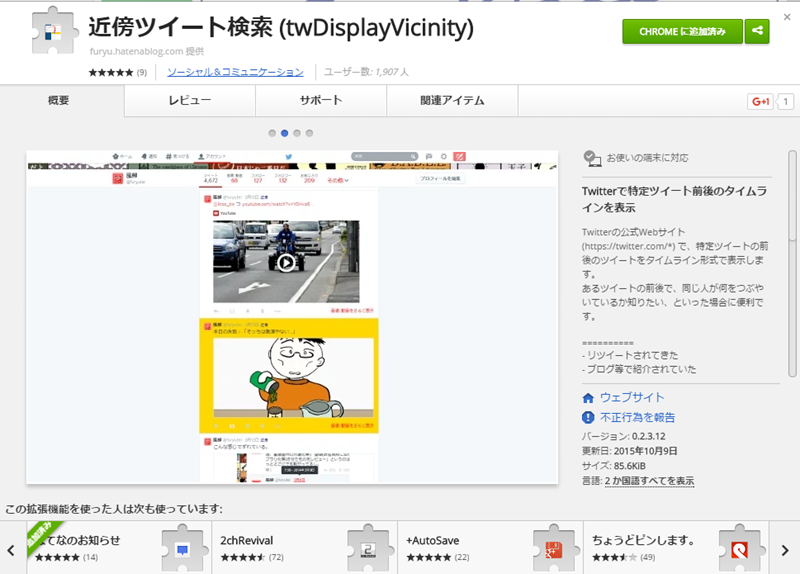800x574 pixels.
Task: Select the fourth screenshot carousel dot
Action: tap(309, 133)
